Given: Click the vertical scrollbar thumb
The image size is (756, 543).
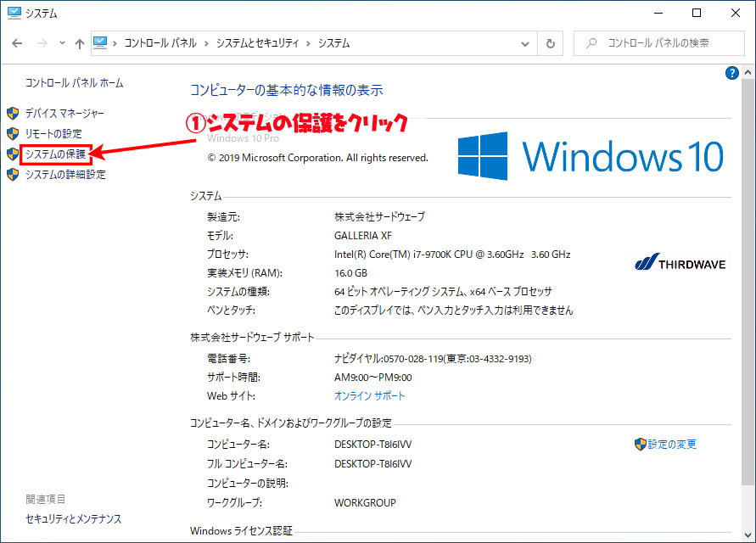Looking at the screenshot, I should pos(748,283).
